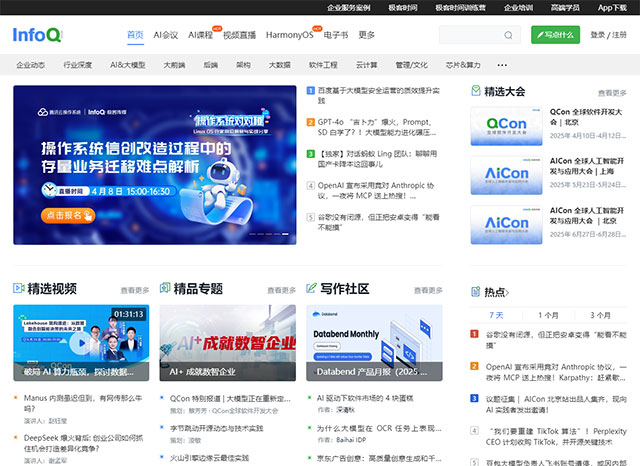Click the 写作社区 pencil icon
The width and height of the screenshot is (640, 466).
[312, 289]
